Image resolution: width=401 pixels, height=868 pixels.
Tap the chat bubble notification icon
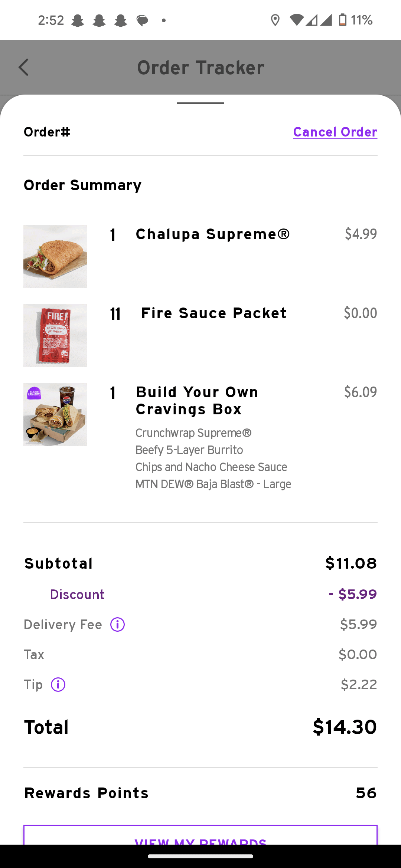(142, 20)
